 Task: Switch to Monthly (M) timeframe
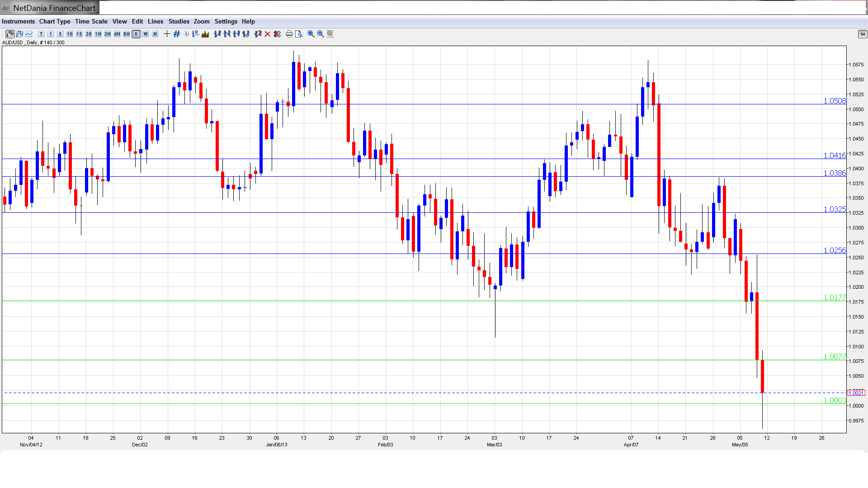point(155,34)
